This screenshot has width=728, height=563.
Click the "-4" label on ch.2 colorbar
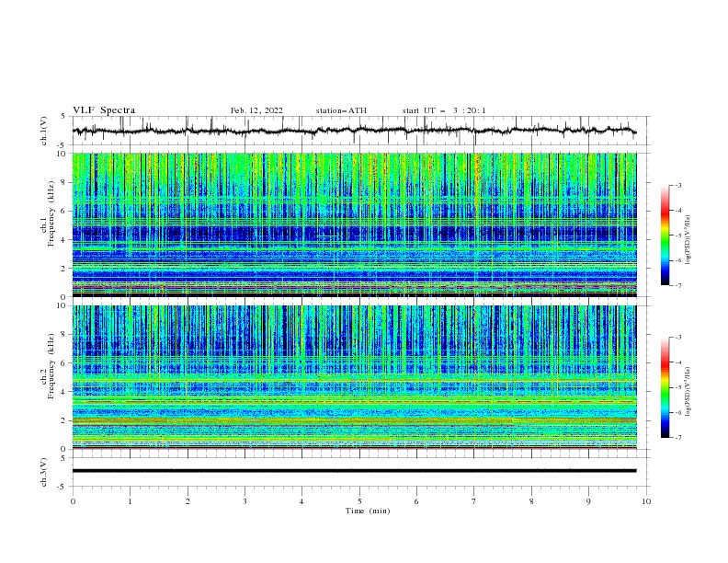(678, 362)
